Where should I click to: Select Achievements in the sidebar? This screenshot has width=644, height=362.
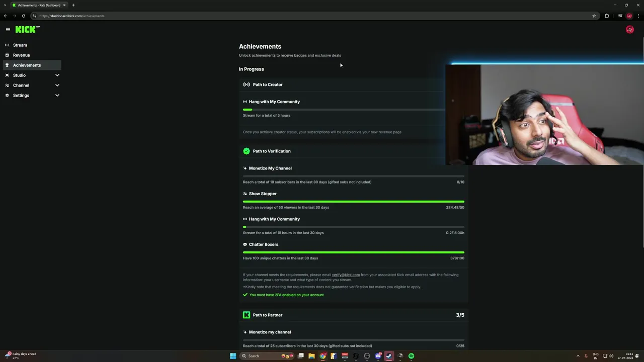coord(32,65)
